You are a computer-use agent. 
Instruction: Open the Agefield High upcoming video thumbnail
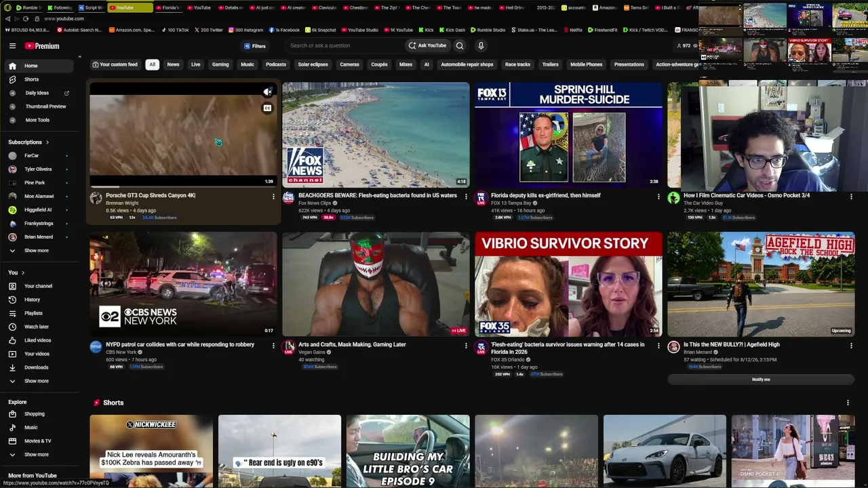761,285
